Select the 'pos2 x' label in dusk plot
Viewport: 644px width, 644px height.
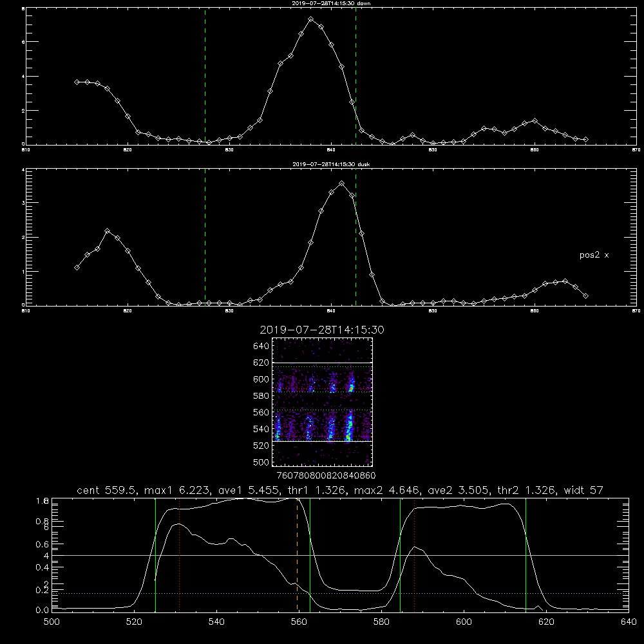594,255
